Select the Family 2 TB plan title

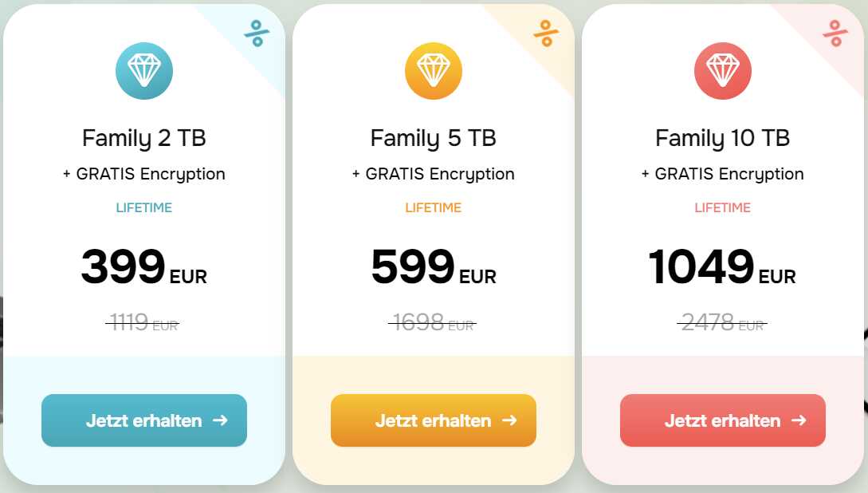pos(144,139)
